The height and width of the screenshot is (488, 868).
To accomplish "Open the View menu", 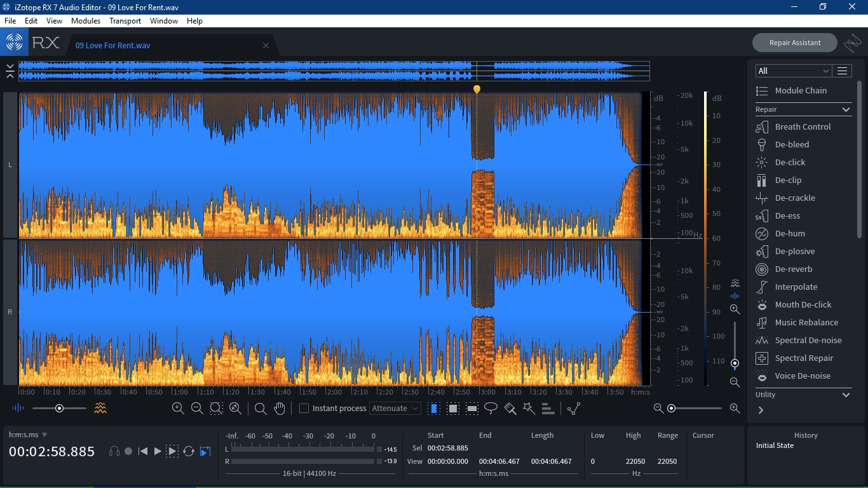I will [x=54, y=21].
